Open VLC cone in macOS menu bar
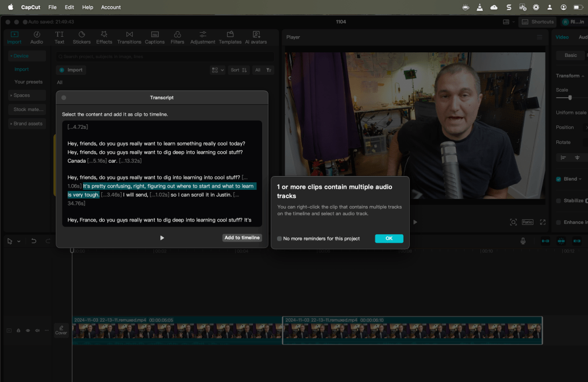Image resolution: width=588 pixels, height=382 pixels. [x=479, y=7]
